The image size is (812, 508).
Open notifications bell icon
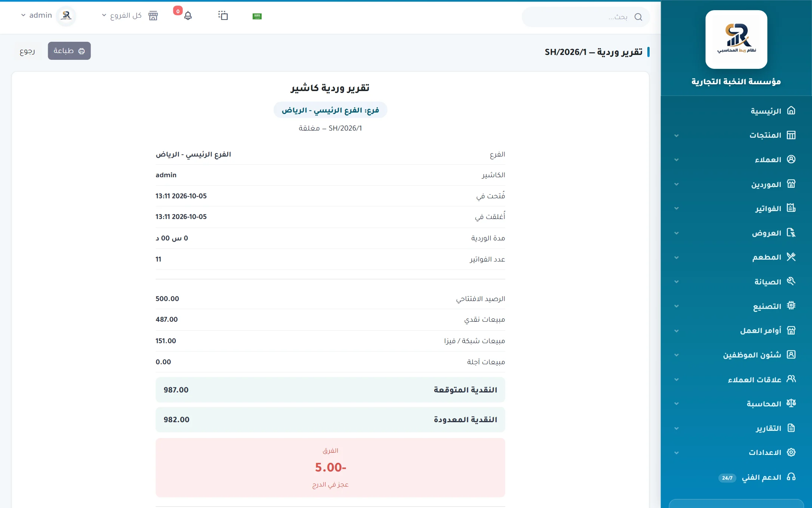click(188, 16)
